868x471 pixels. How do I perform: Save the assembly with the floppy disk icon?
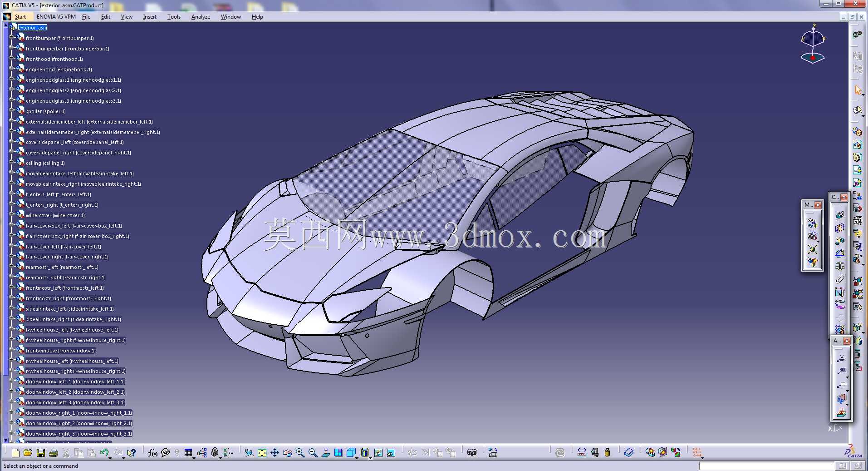(40, 453)
